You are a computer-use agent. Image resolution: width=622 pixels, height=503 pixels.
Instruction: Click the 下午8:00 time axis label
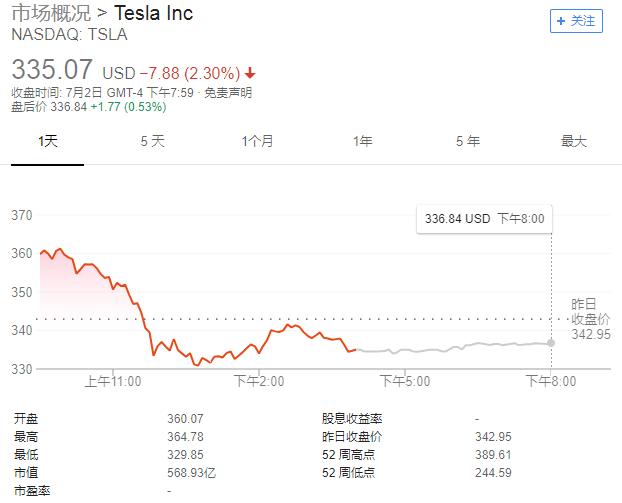[551, 381]
